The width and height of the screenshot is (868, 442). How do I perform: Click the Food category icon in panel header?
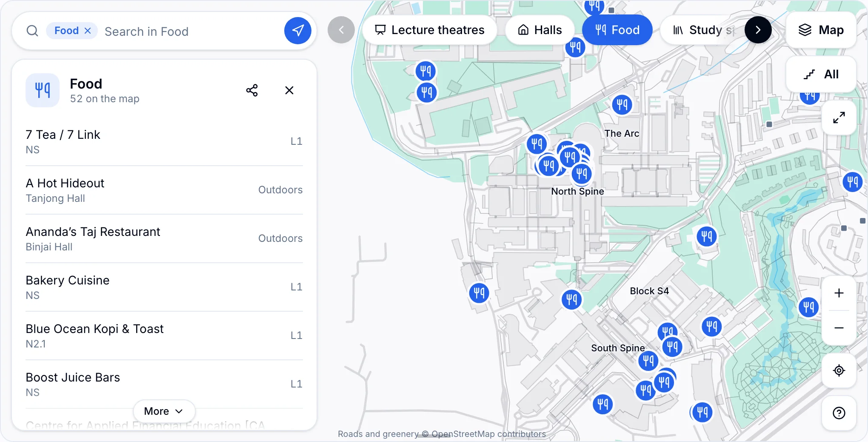coord(43,90)
